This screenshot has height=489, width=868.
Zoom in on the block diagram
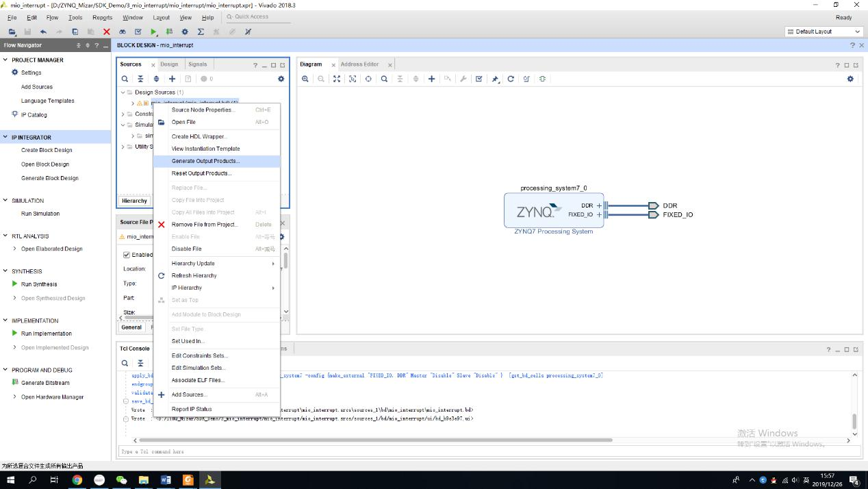pos(305,79)
